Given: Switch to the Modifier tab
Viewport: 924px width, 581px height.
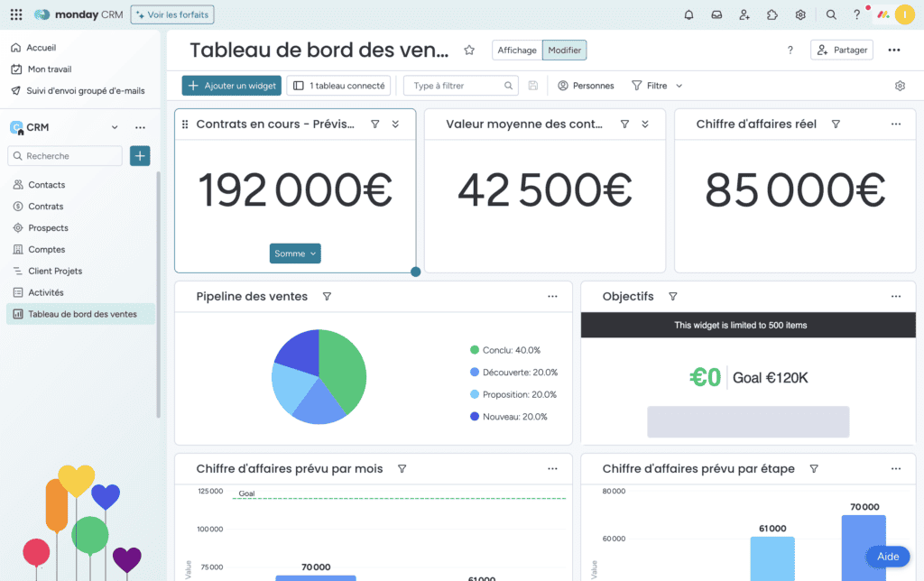Looking at the screenshot, I should point(564,50).
